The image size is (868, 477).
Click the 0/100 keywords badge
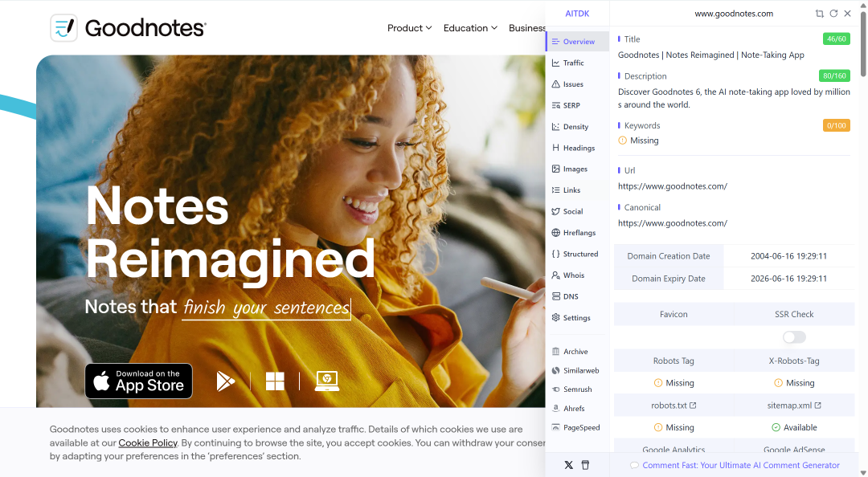[836, 125]
